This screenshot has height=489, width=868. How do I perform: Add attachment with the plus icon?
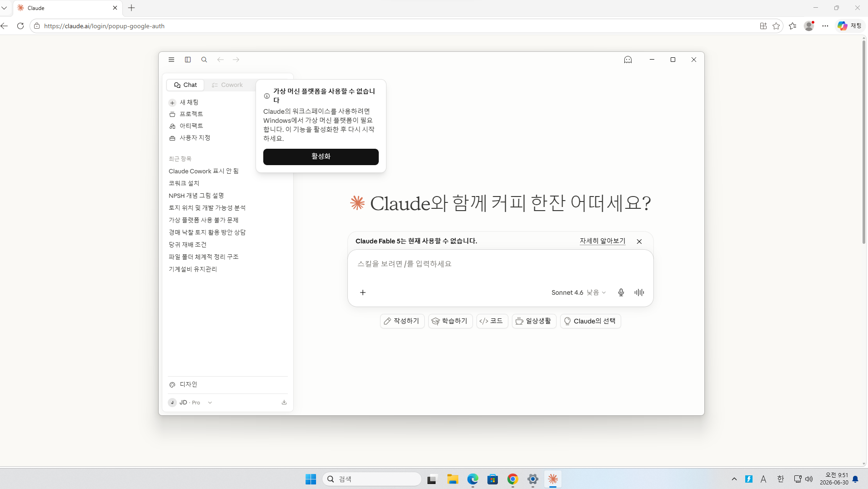[363, 292]
